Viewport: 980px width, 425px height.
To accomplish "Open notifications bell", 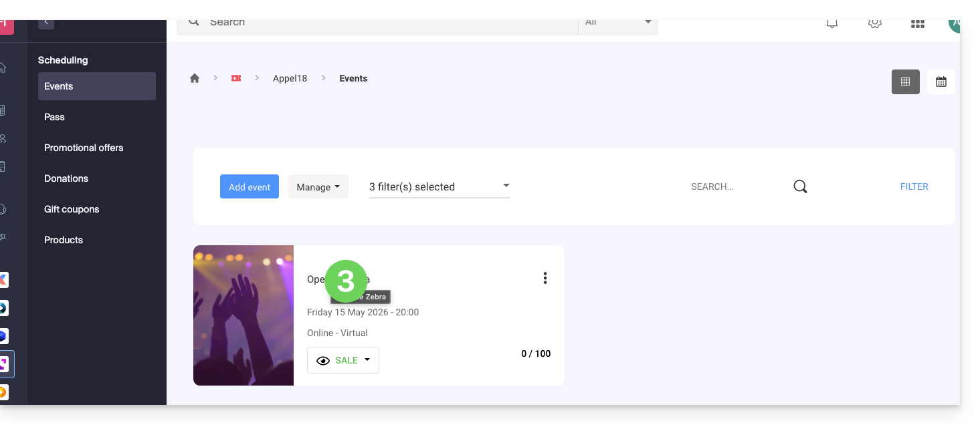I will [831, 23].
